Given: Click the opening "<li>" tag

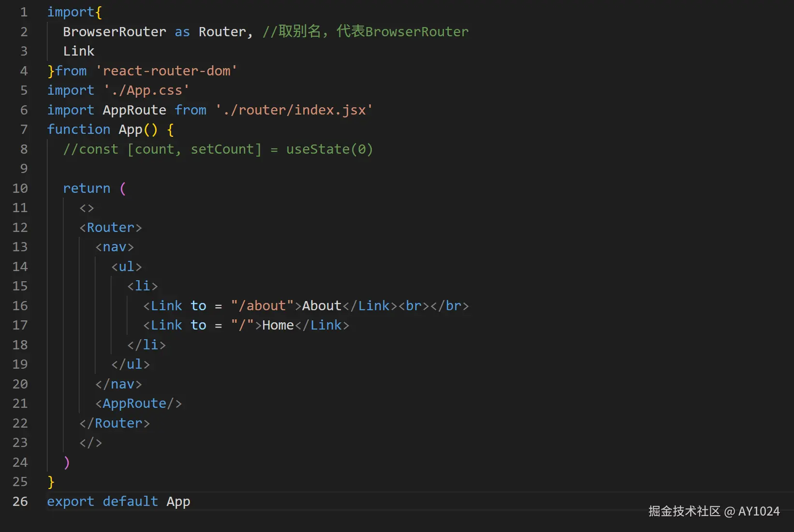Looking at the screenshot, I should 143,286.
